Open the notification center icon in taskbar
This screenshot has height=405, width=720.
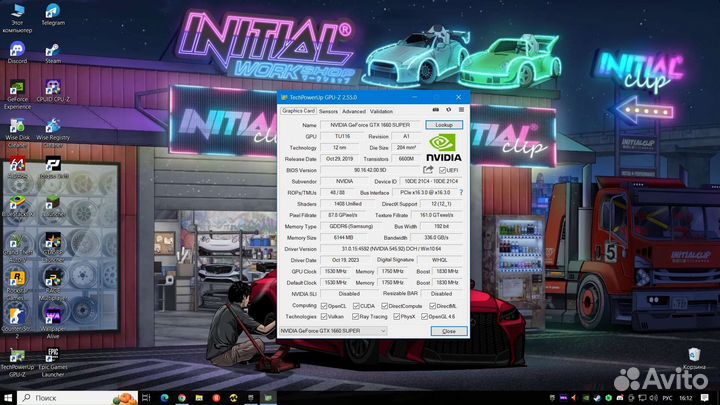(705, 398)
